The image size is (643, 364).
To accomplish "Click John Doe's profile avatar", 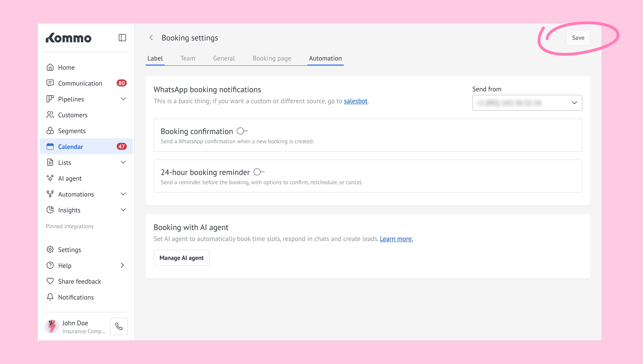I will (52, 326).
